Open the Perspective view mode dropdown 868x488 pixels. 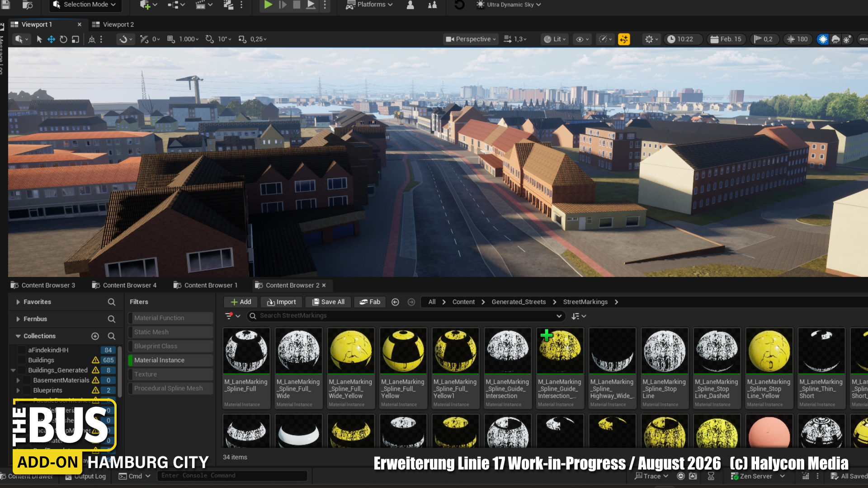click(x=471, y=39)
